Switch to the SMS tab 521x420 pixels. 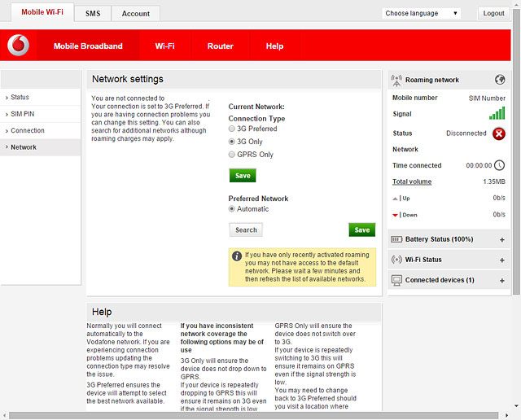93,14
